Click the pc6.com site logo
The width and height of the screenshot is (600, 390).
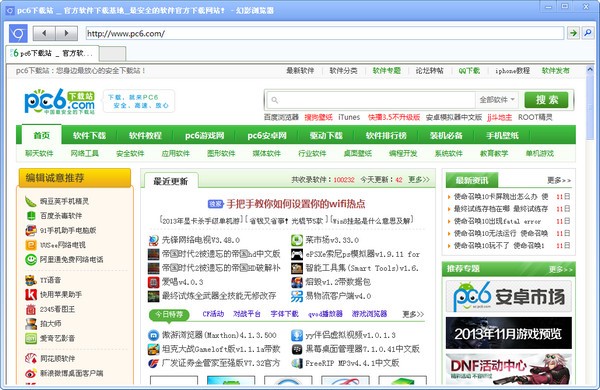tap(59, 101)
